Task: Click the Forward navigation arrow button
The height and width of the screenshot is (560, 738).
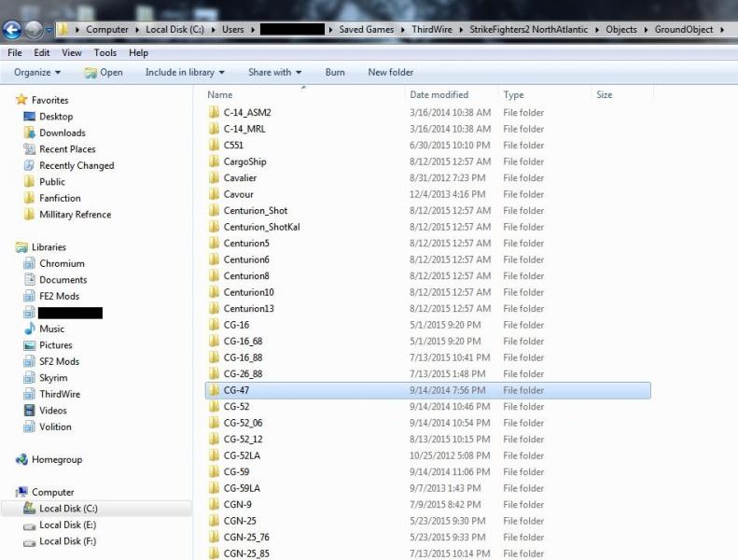Action: 34,30
